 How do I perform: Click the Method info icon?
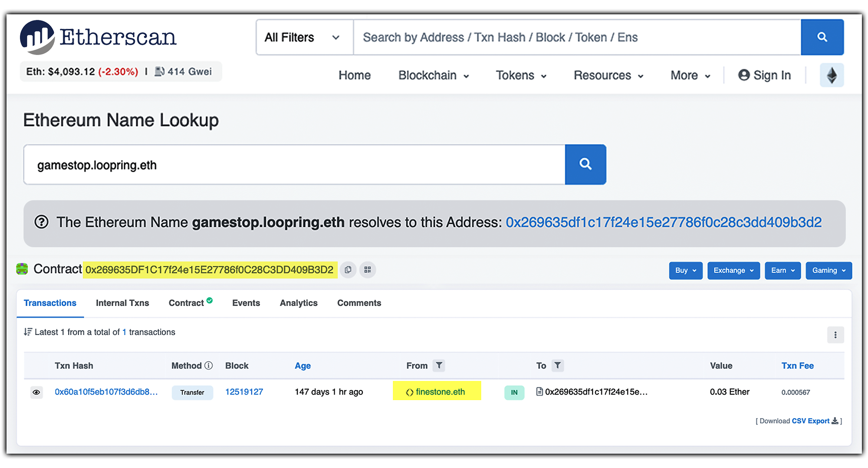209,366
